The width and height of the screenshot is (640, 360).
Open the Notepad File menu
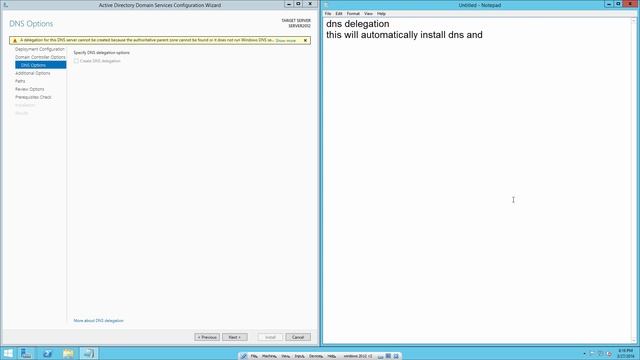328,13
